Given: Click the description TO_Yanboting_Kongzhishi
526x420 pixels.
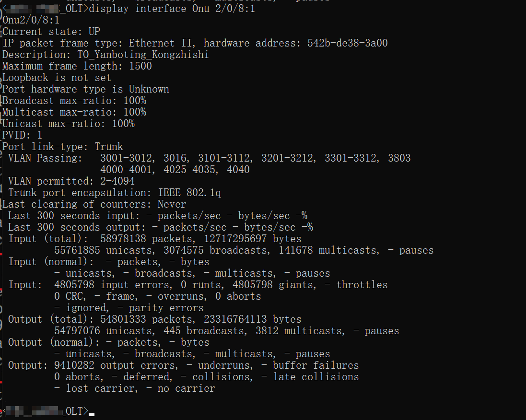Looking at the screenshot, I should click(143, 55).
